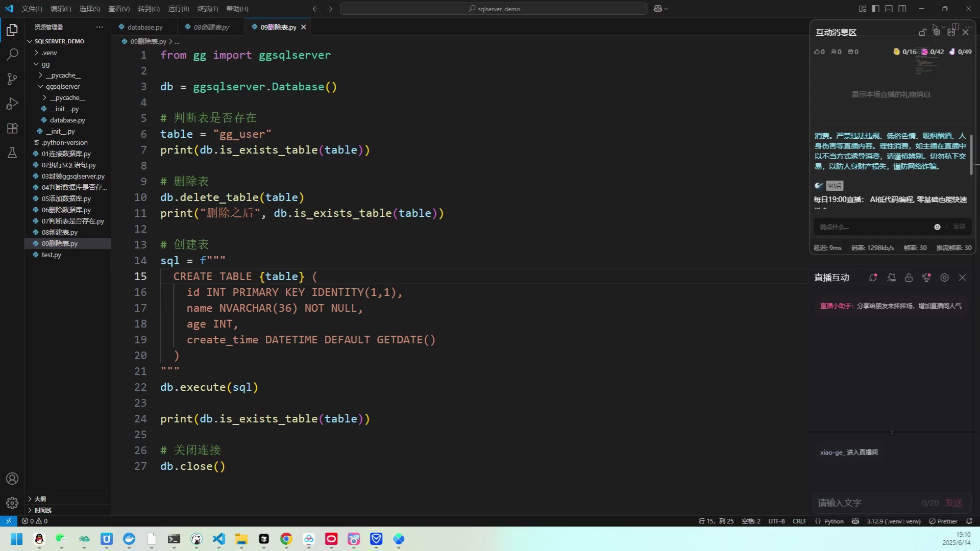Click the lock icon in 直播互动 toolbar

coord(909,278)
